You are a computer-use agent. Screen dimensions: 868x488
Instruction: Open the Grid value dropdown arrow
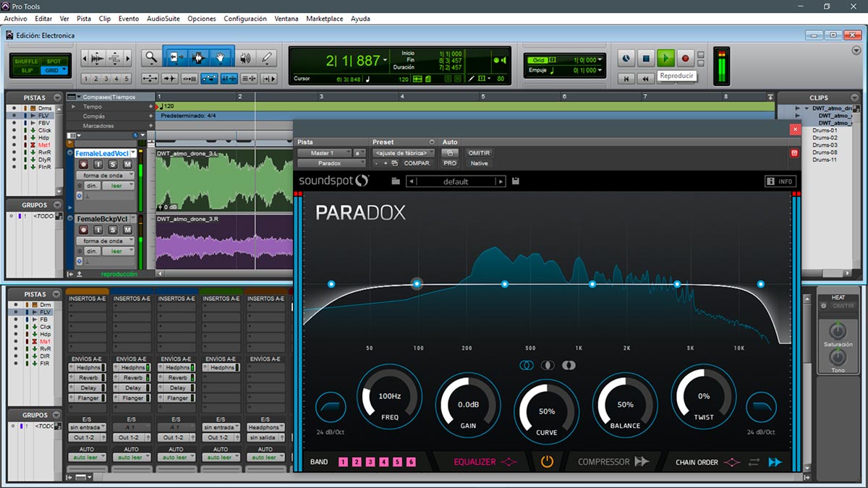(600, 60)
